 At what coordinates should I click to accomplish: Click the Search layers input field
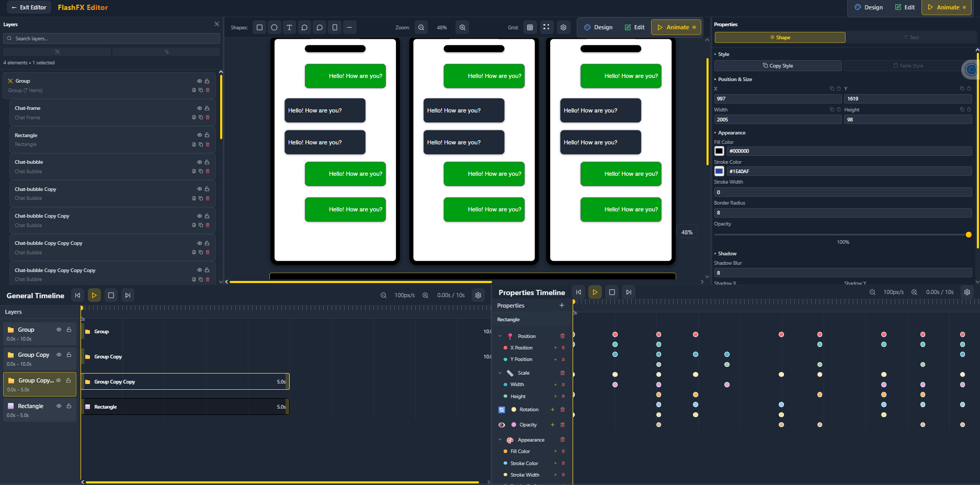point(112,39)
